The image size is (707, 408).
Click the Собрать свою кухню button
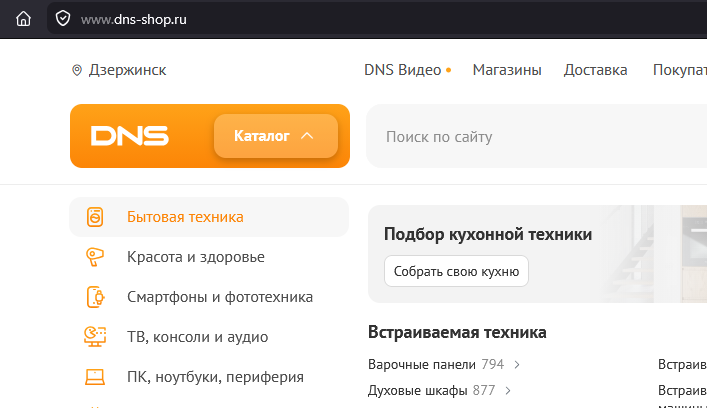(456, 271)
